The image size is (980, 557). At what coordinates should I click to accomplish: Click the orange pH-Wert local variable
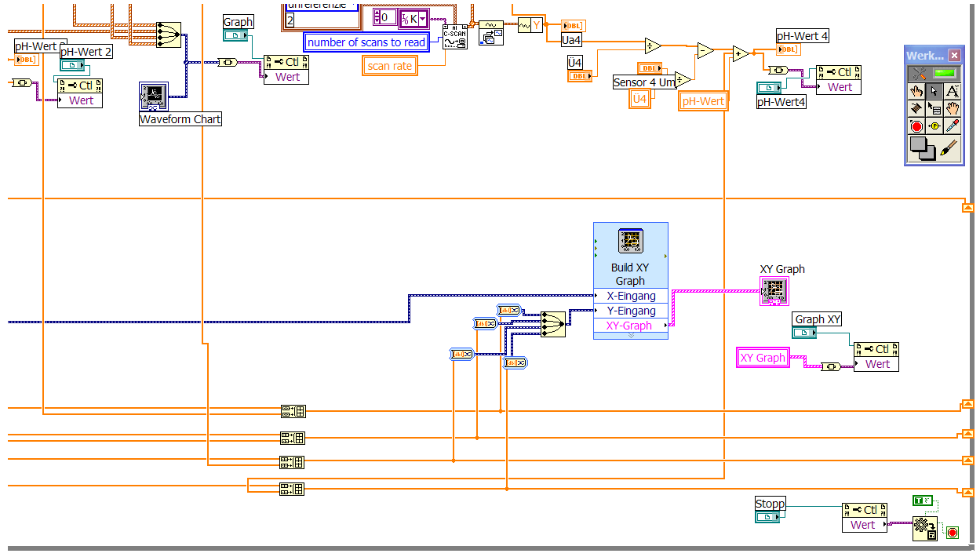pyautogui.click(x=703, y=100)
